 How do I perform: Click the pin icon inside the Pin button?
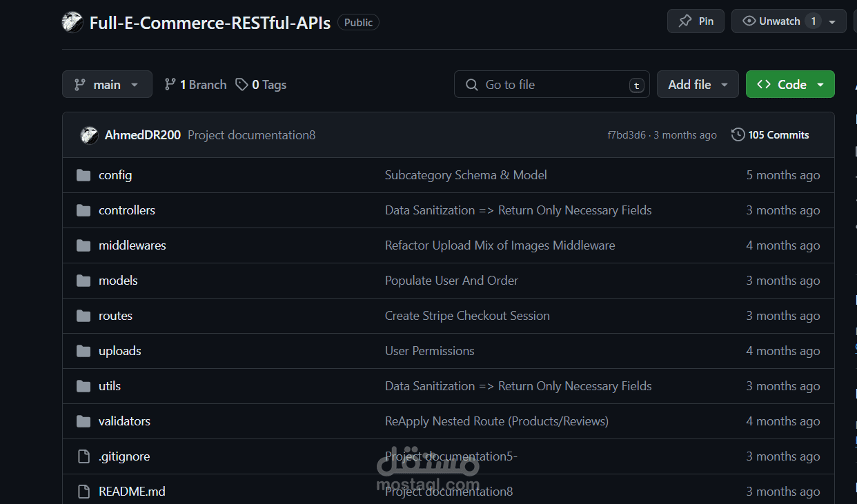tap(684, 21)
